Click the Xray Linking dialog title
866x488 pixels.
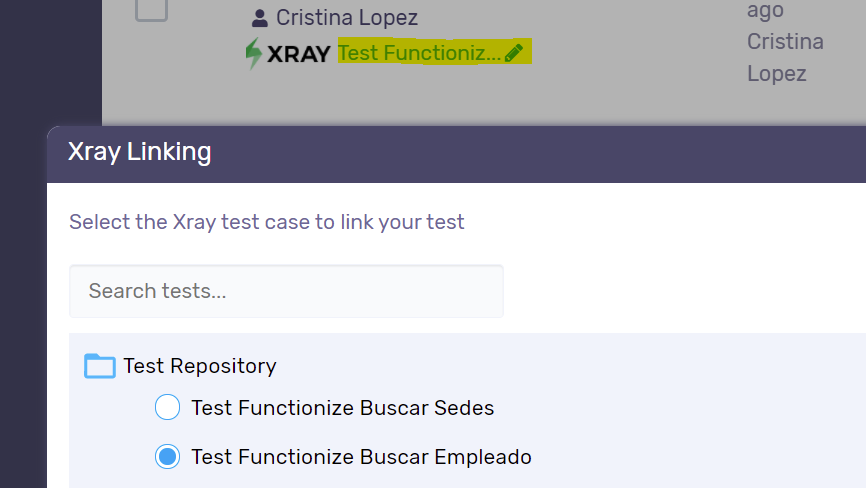[140, 152]
